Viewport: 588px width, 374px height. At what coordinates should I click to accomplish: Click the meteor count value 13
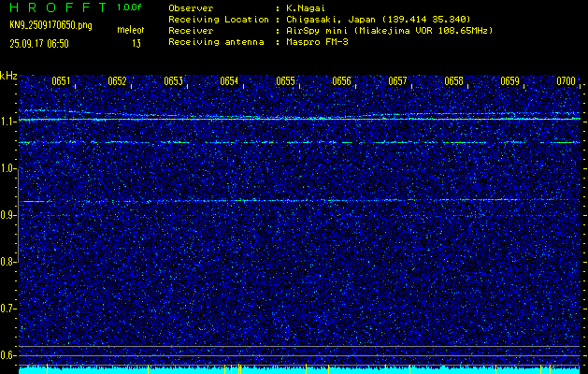click(x=136, y=44)
